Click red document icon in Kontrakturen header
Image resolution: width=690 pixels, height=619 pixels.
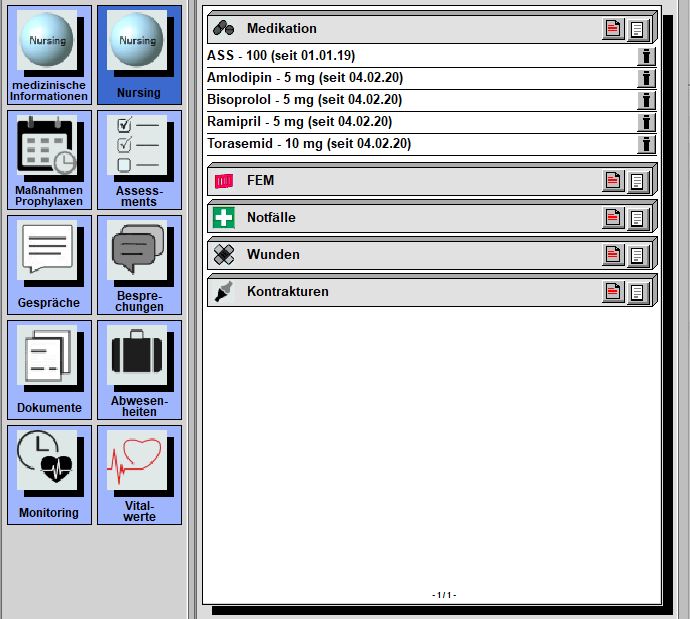point(613,292)
